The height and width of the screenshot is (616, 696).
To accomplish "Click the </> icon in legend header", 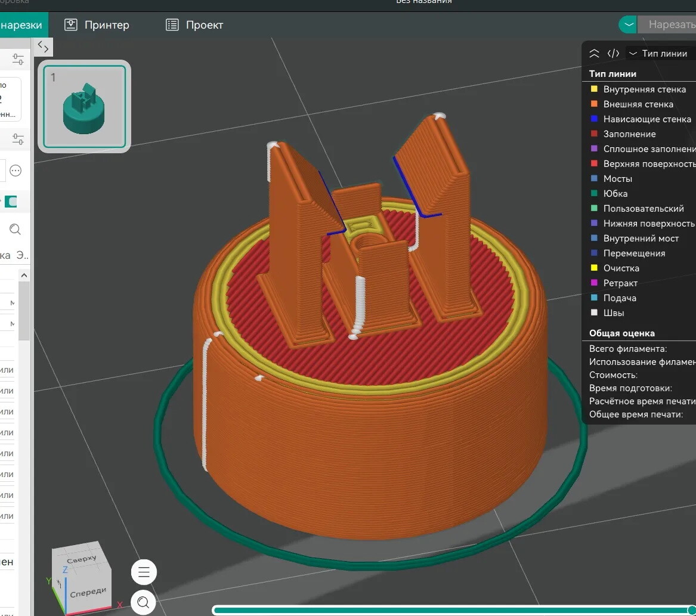I will tap(613, 54).
